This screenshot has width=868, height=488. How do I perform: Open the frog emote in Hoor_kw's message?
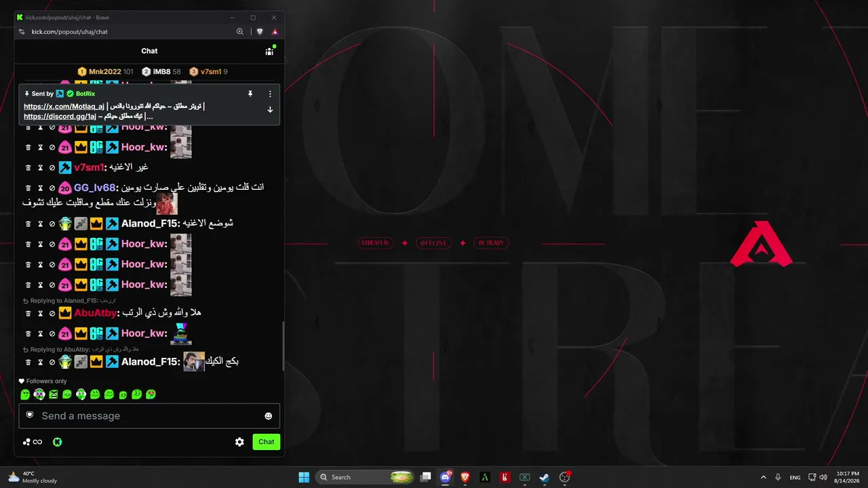181,333
